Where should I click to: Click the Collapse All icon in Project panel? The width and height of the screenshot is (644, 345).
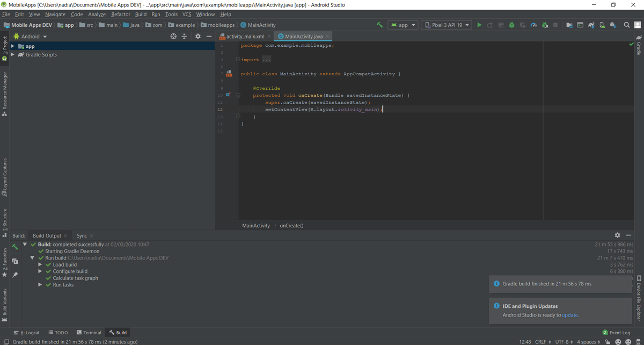coord(184,37)
